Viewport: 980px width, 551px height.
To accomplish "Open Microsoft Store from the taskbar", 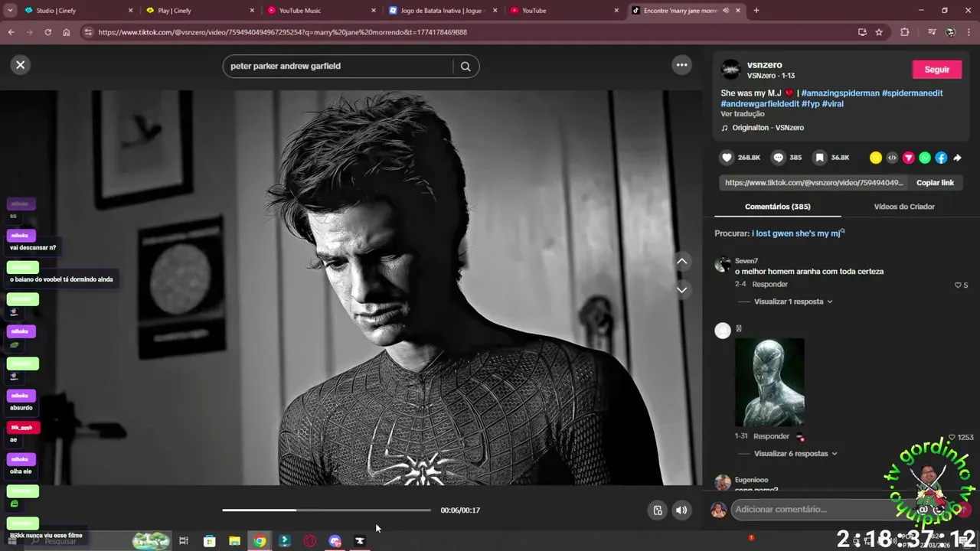I will pos(209,541).
